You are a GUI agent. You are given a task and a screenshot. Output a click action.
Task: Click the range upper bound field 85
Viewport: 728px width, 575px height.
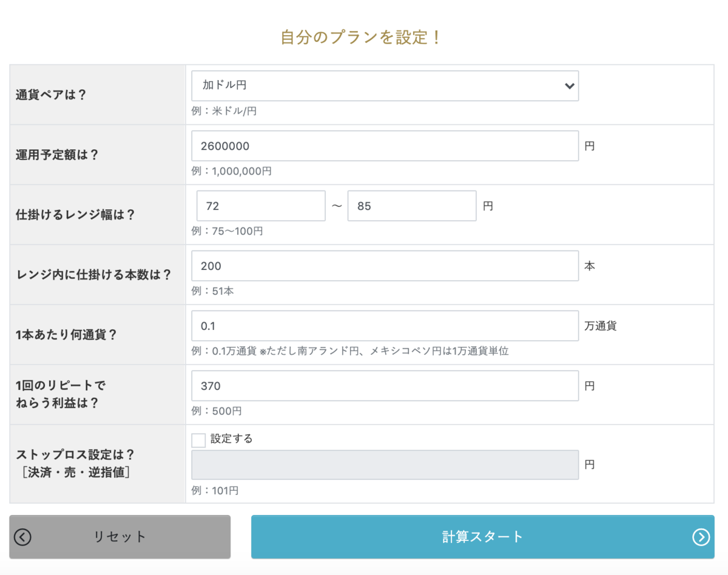(x=412, y=206)
